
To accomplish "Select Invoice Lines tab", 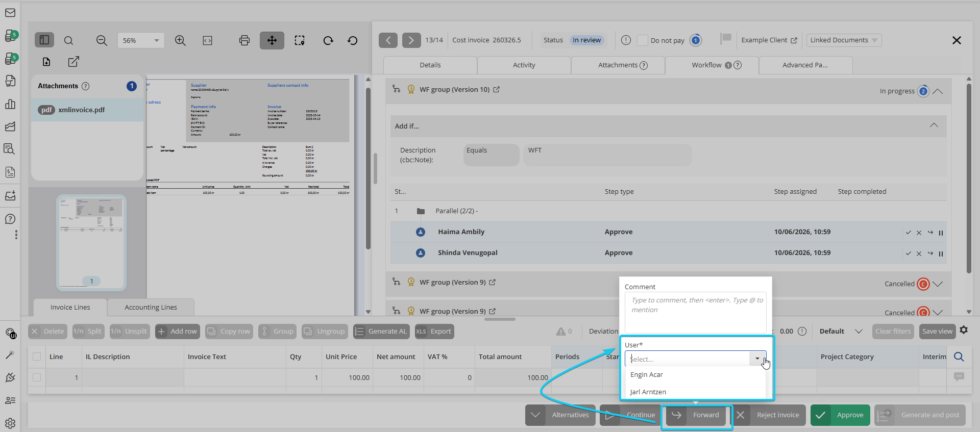I will [70, 308].
